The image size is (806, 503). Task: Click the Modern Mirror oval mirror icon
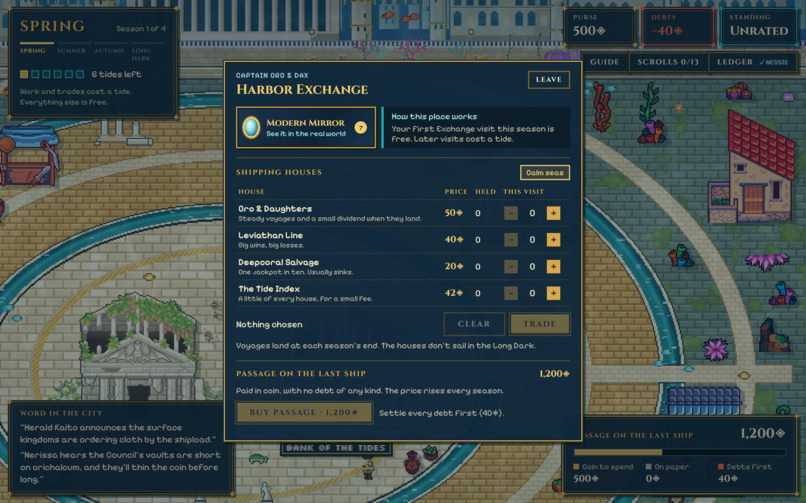(x=251, y=127)
